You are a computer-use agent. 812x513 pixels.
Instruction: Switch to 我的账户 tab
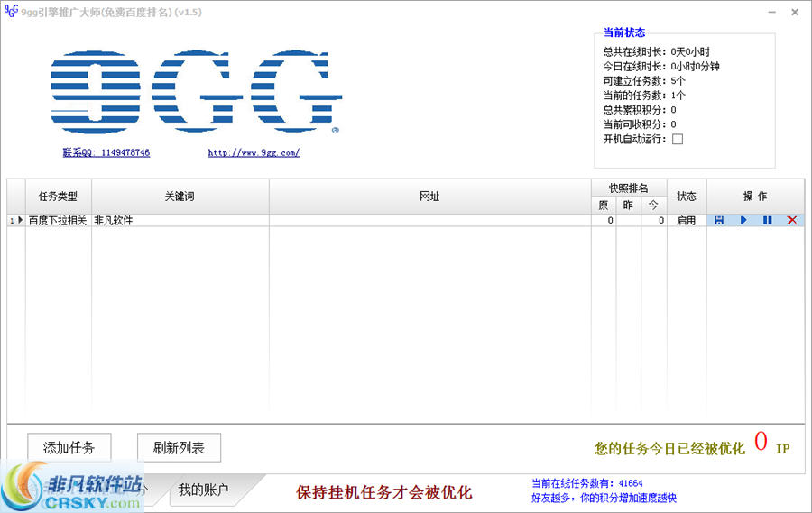203,490
